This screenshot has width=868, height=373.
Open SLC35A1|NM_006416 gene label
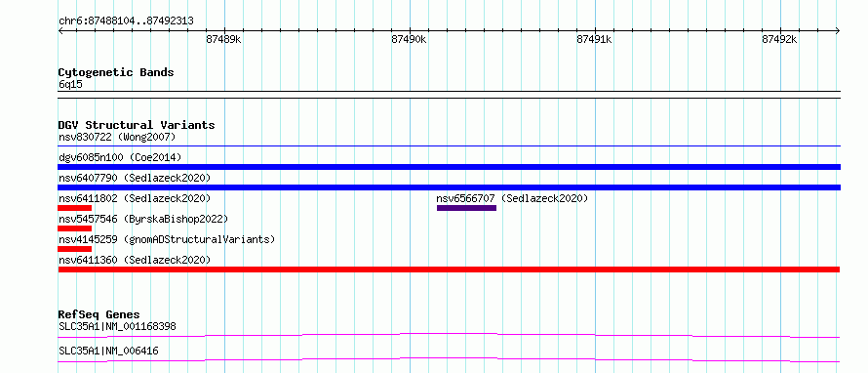tap(108, 351)
